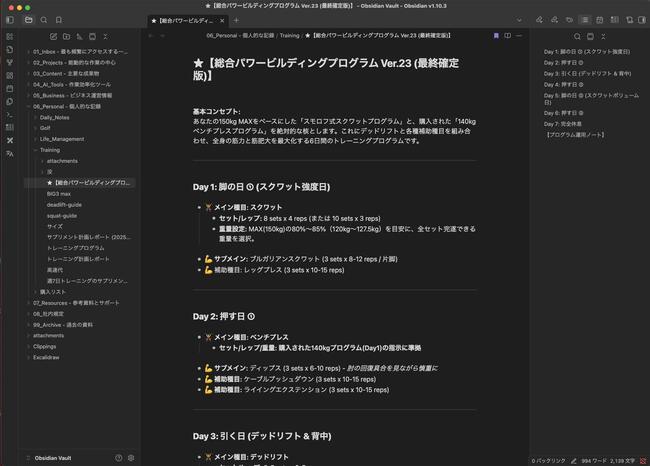Click the purple bookmark icon in note header
The width and height of the screenshot is (650, 466).
(x=496, y=36)
